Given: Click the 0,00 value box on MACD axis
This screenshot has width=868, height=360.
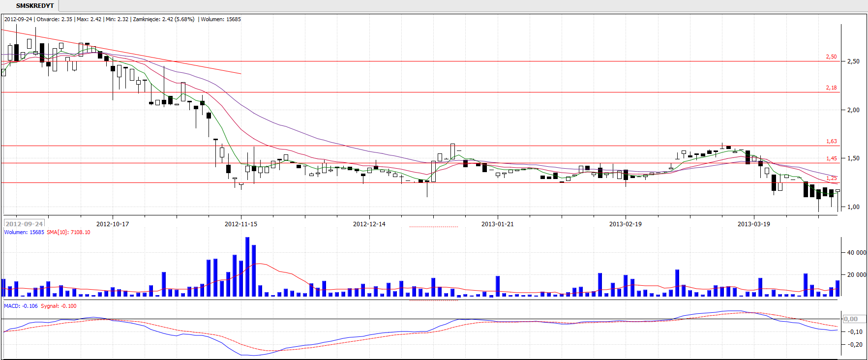Looking at the screenshot, I should click(x=851, y=319).
